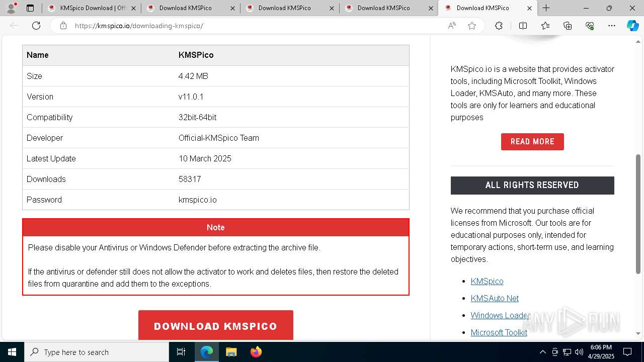Open Task View on taskbar

(x=181, y=352)
